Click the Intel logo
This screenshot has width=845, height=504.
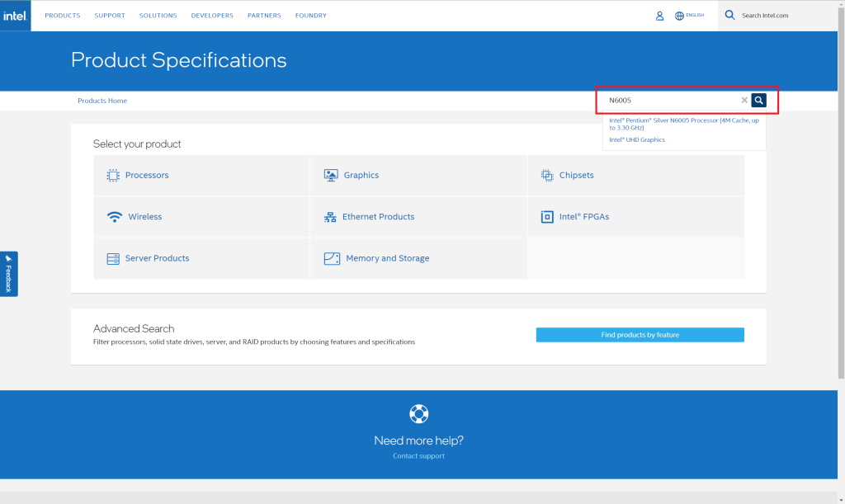tap(15, 16)
